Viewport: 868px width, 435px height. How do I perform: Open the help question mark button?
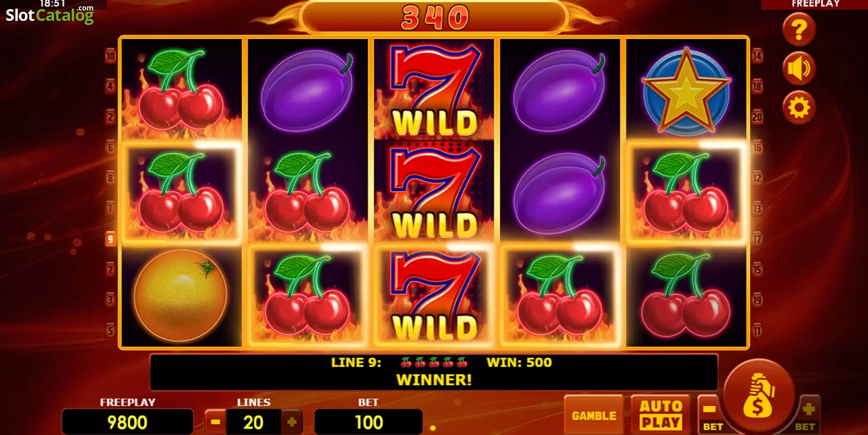click(x=798, y=30)
